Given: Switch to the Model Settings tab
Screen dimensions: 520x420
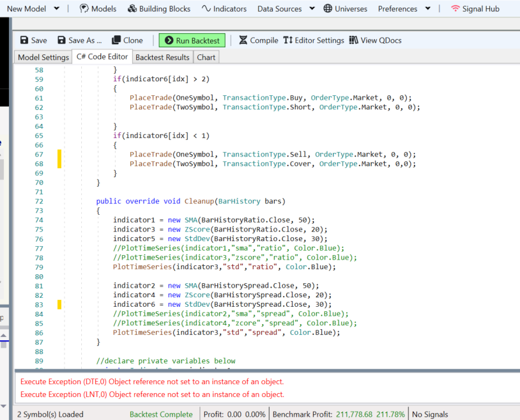Looking at the screenshot, I should tap(43, 58).
